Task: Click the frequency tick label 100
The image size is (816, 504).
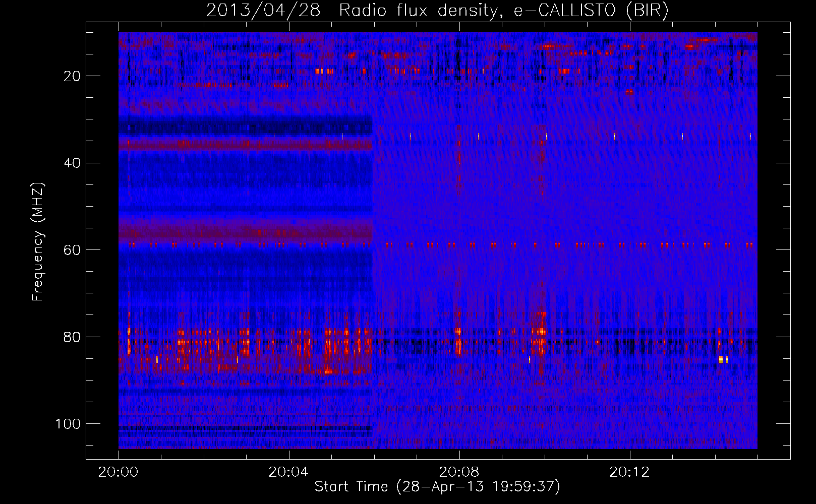Action: tap(69, 424)
